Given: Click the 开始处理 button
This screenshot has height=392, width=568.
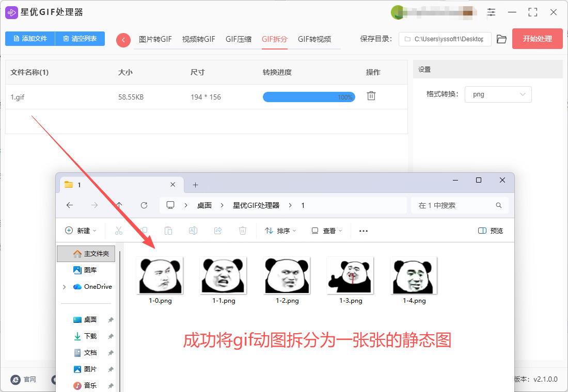Looking at the screenshot, I should pos(537,39).
